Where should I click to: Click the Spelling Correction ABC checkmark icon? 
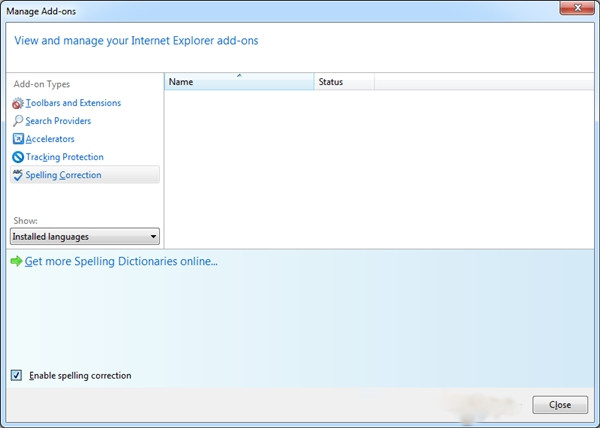[18, 175]
